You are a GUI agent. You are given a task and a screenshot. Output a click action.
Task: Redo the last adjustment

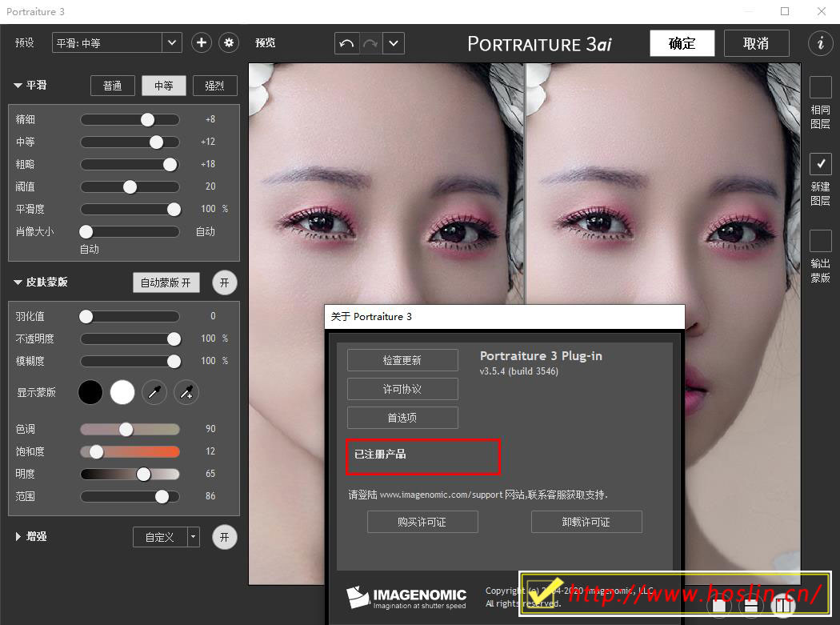(370, 43)
